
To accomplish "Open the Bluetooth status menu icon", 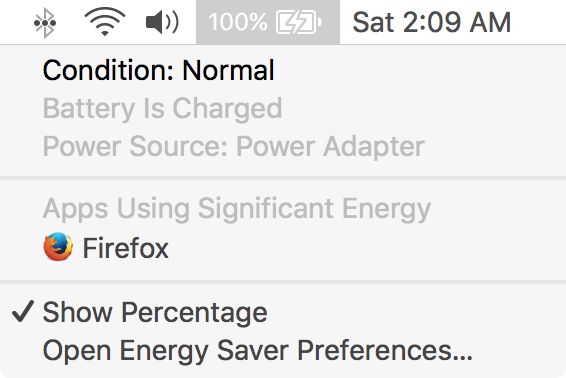I will click(x=45, y=23).
